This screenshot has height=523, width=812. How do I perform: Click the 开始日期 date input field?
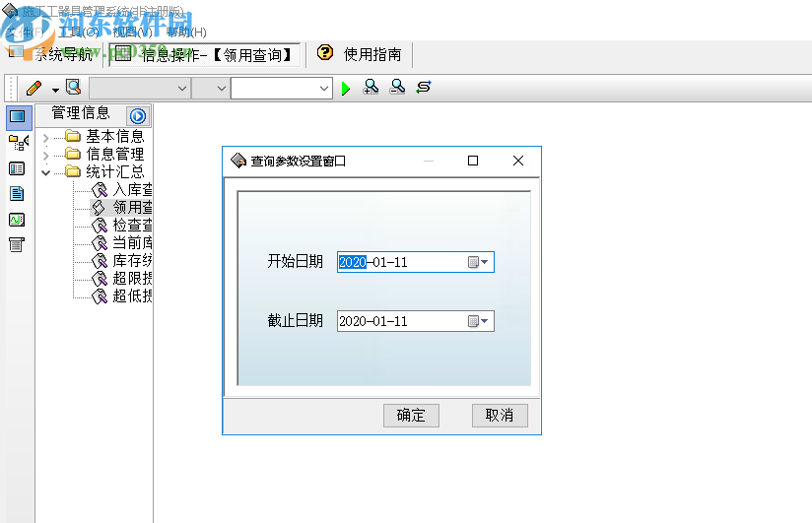415,262
